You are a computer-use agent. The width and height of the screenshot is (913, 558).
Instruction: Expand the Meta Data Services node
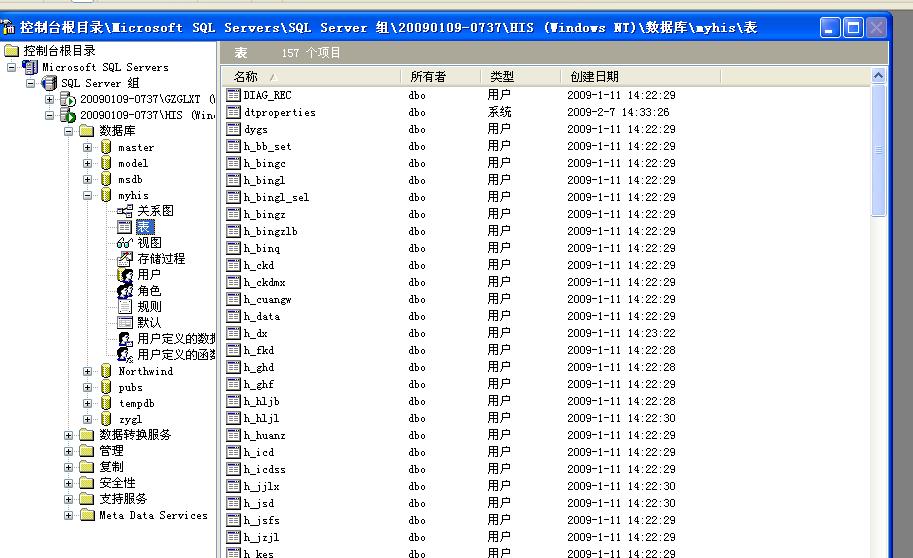pos(68,515)
